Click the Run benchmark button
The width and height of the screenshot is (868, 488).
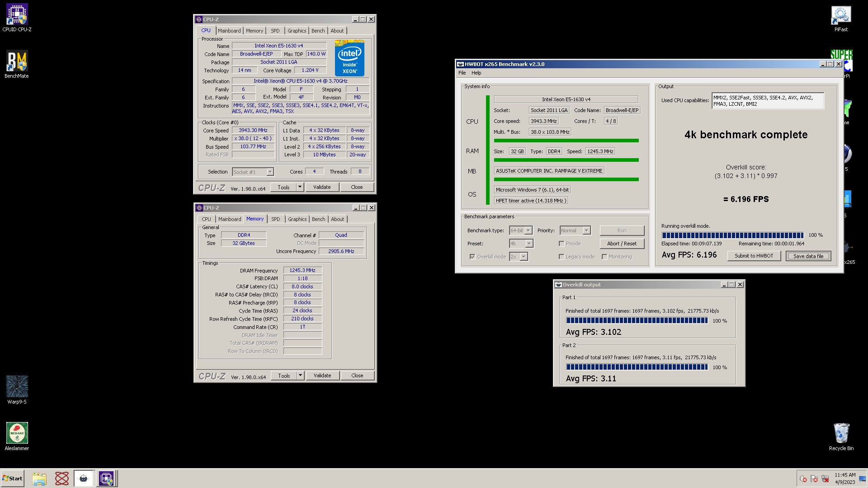pyautogui.click(x=622, y=230)
